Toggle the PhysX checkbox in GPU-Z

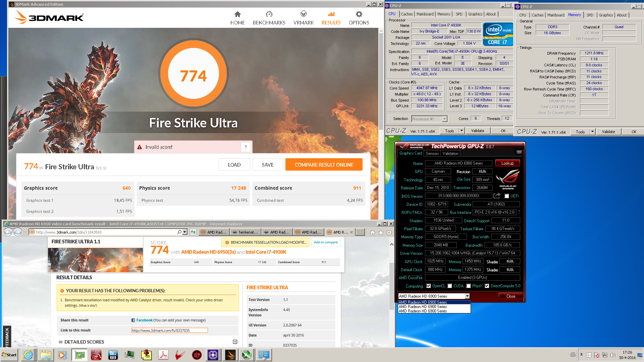(468, 286)
